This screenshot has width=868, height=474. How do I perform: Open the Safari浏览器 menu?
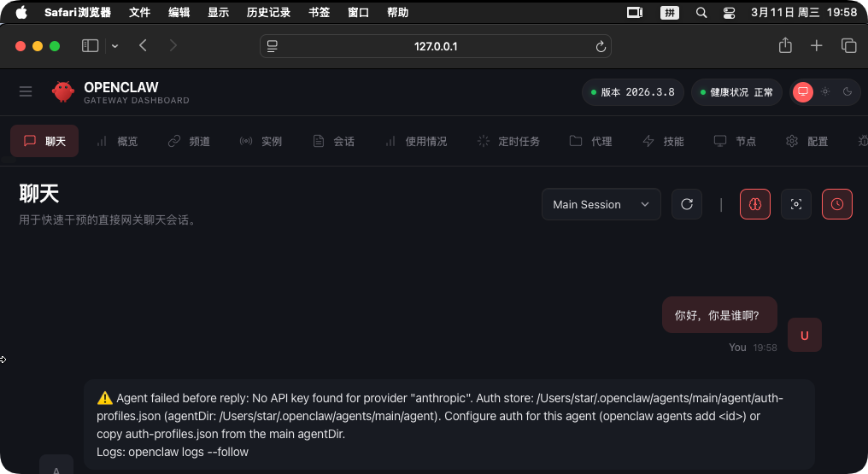(x=78, y=12)
